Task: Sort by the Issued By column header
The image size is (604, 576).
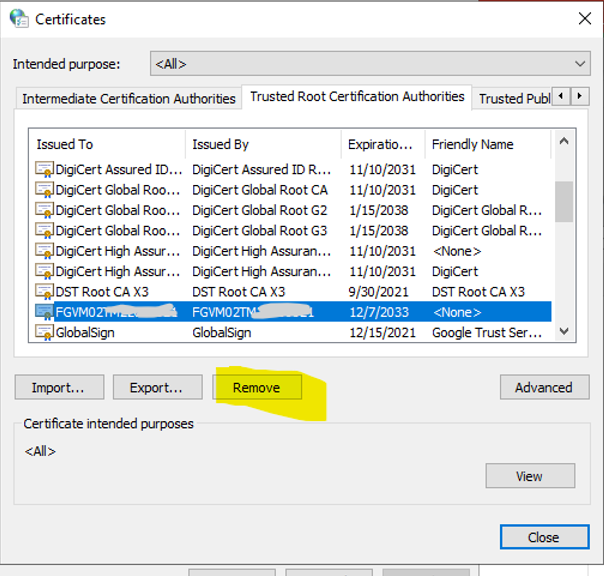Action: pos(263,144)
